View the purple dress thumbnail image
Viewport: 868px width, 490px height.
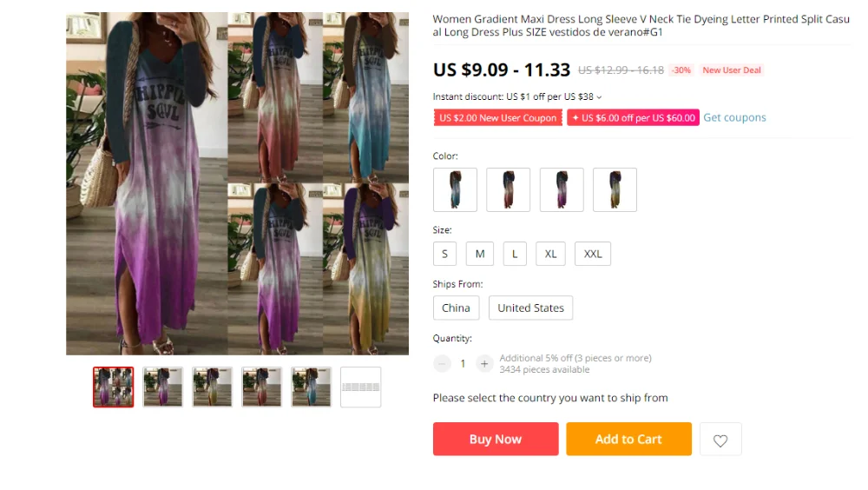tap(163, 387)
